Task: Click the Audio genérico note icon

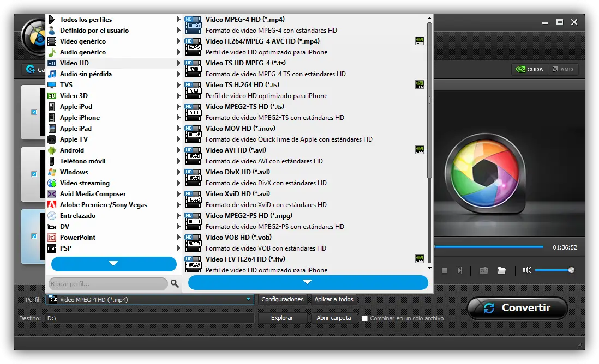Action: 52,52
